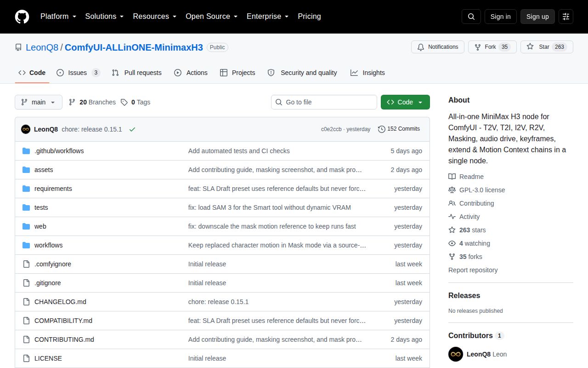
Task: Open the Activity link
Action: (464, 217)
